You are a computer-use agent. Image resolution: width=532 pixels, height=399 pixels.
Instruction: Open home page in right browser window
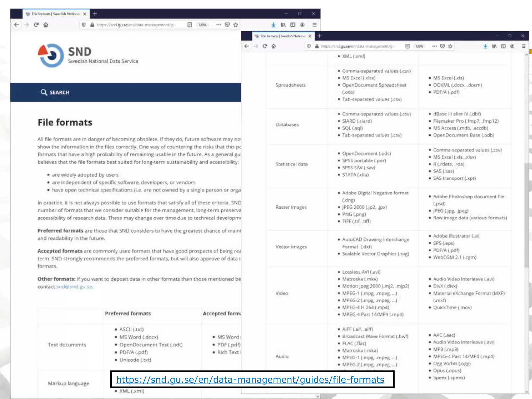click(x=274, y=46)
